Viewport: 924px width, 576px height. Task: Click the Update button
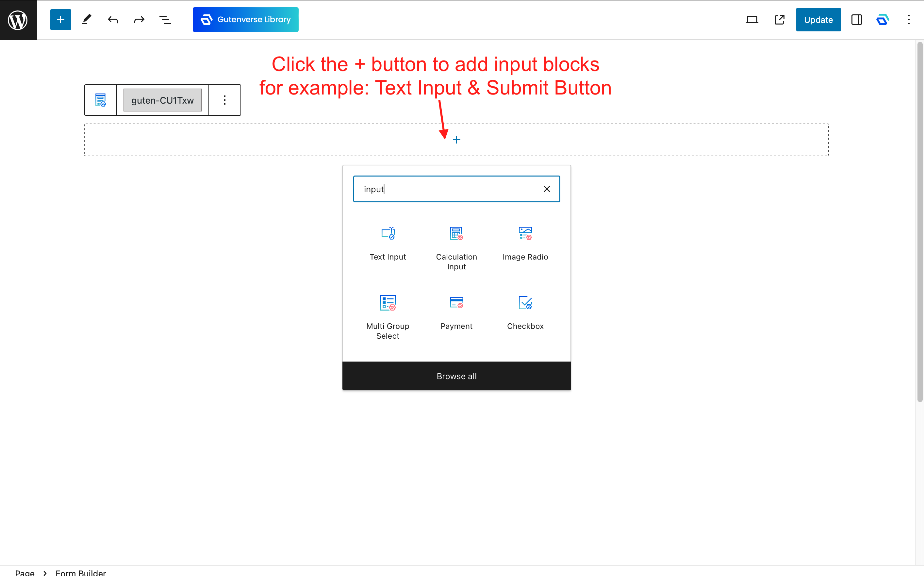[x=818, y=19]
